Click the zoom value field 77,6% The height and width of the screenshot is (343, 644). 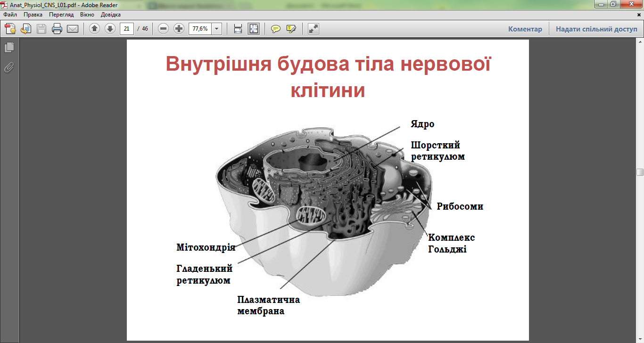pos(200,29)
